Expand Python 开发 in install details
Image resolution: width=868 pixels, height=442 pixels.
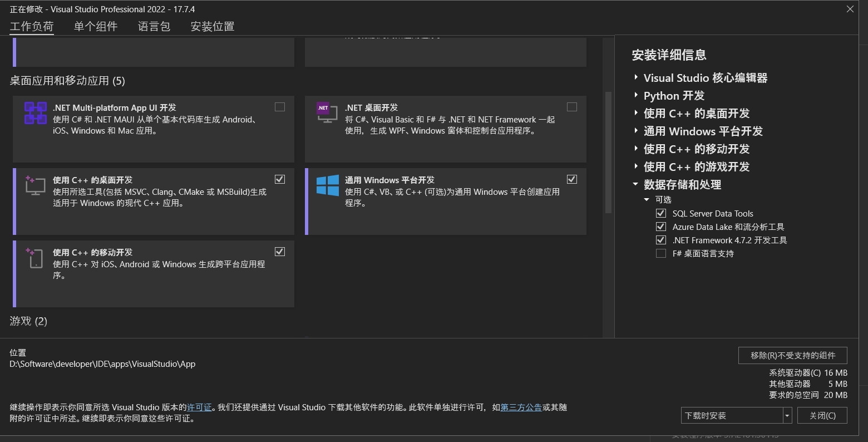tap(636, 95)
